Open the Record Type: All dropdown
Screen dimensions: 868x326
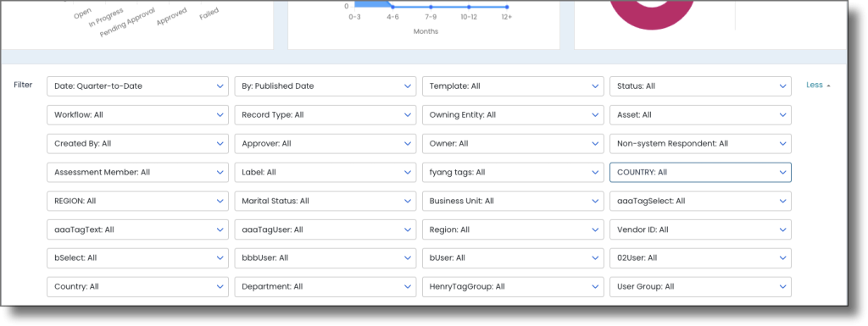325,115
